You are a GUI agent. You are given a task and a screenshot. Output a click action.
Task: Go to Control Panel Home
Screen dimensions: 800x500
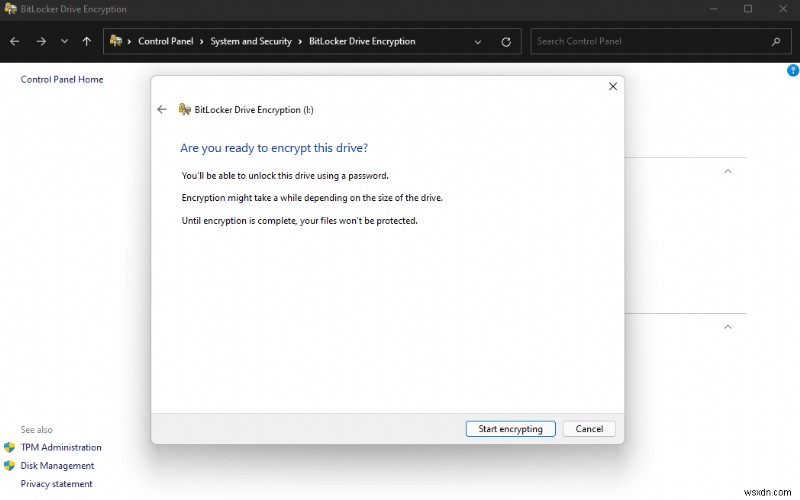62,79
